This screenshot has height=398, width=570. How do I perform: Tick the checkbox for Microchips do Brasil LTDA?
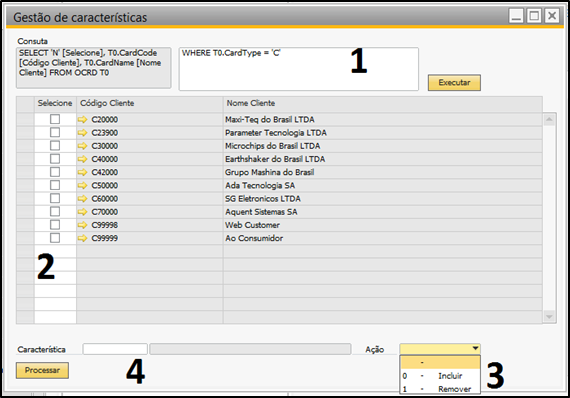pos(55,145)
